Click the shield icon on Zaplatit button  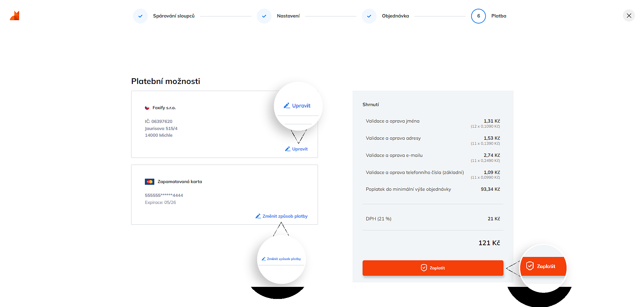point(424,268)
